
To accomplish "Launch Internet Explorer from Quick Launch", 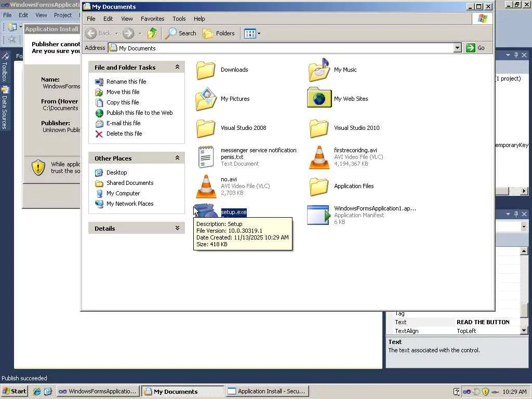I will [x=37, y=392].
